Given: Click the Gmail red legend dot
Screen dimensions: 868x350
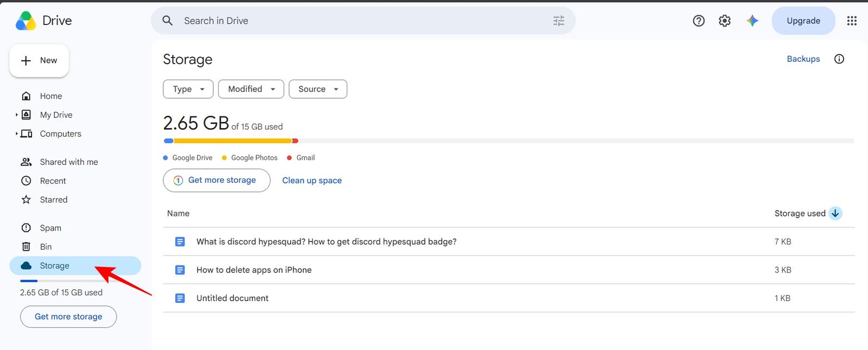Looking at the screenshot, I should click(289, 158).
